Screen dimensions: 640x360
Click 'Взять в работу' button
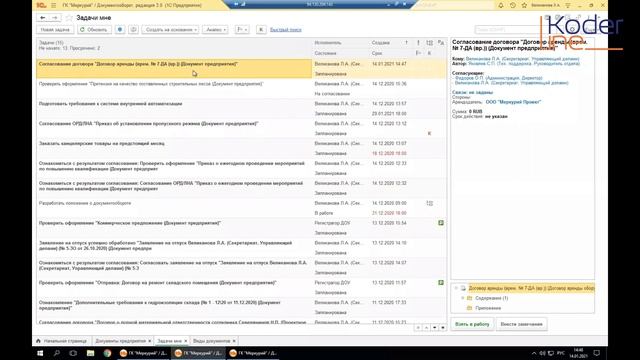(472, 324)
